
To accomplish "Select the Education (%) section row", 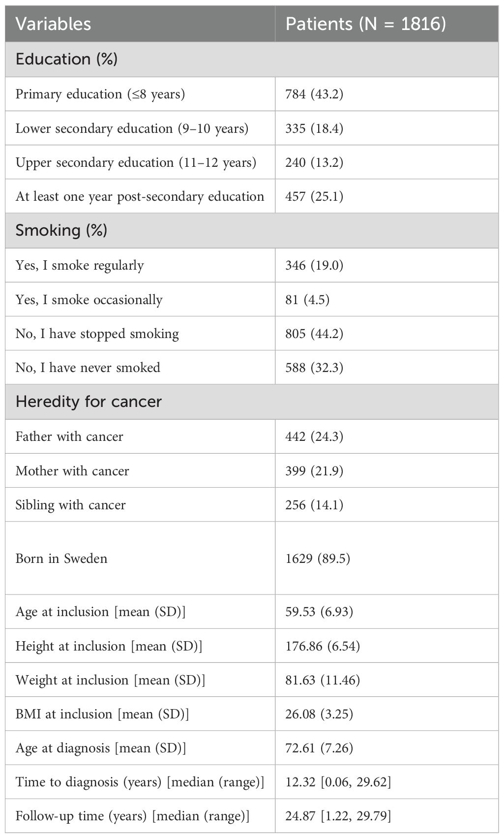I will tap(66, 59).
